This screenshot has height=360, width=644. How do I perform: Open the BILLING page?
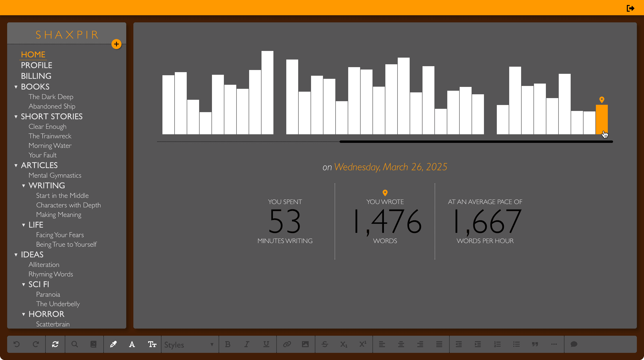tap(36, 76)
